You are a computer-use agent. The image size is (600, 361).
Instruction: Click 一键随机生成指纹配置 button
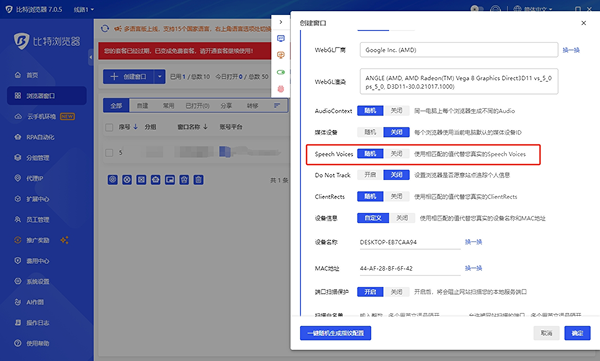coord(336,333)
